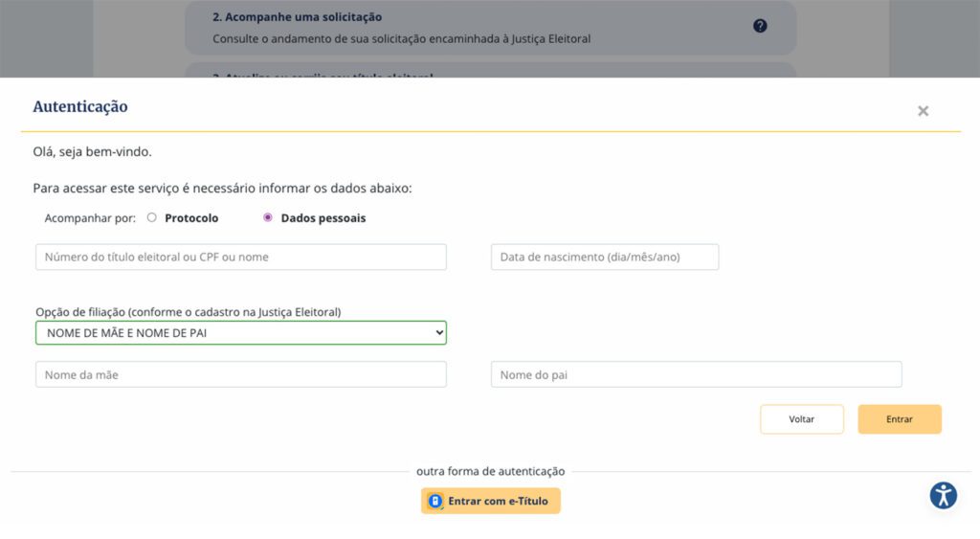Click the 'Olá, seja bem-vindo.' text

[92, 151]
